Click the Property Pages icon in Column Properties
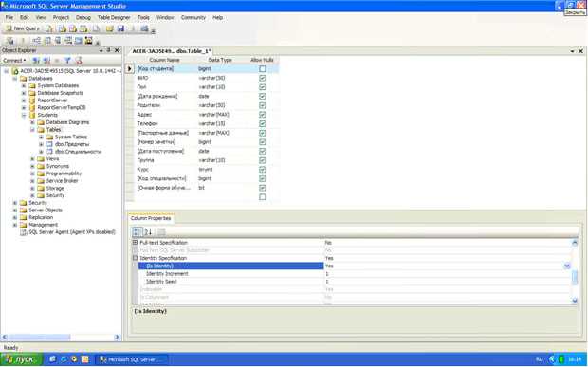This screenshot has height=367, width=588. tap(161, 231)
